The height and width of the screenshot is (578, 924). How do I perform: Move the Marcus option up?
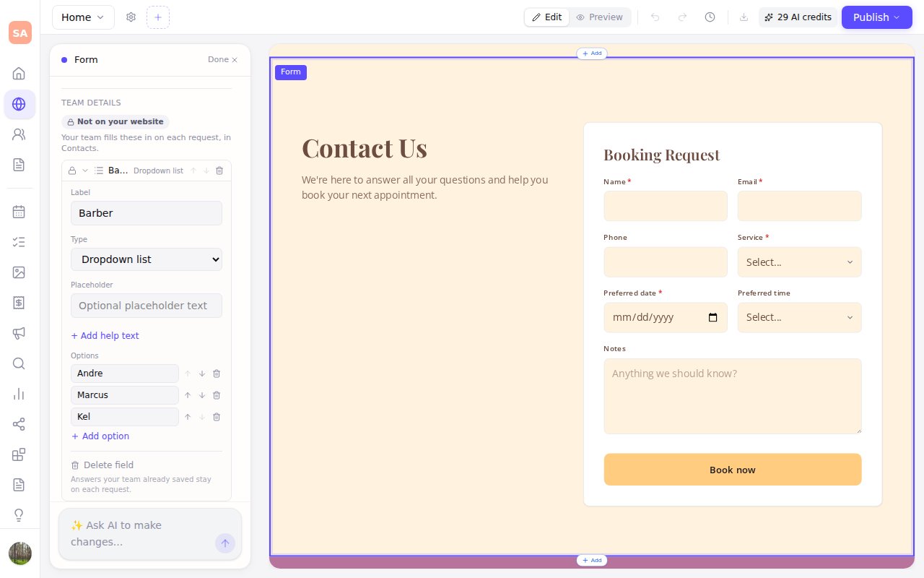[188, 395]
